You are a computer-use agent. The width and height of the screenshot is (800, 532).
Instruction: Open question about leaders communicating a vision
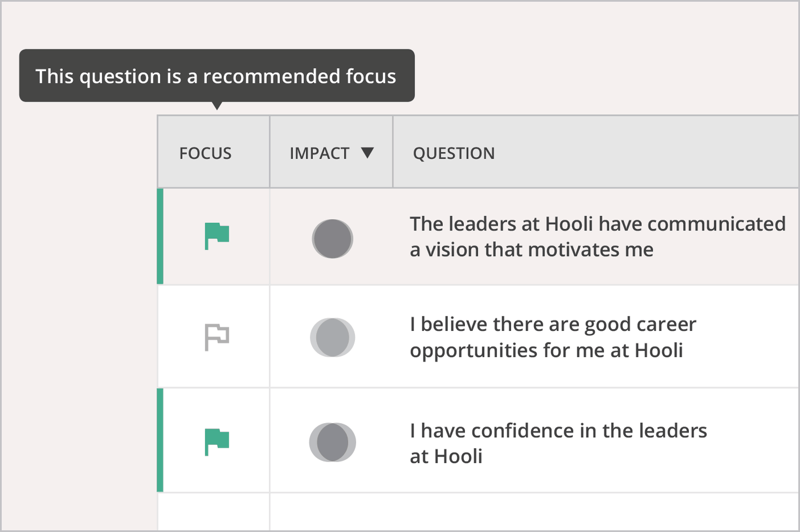(x=597, y=237)
